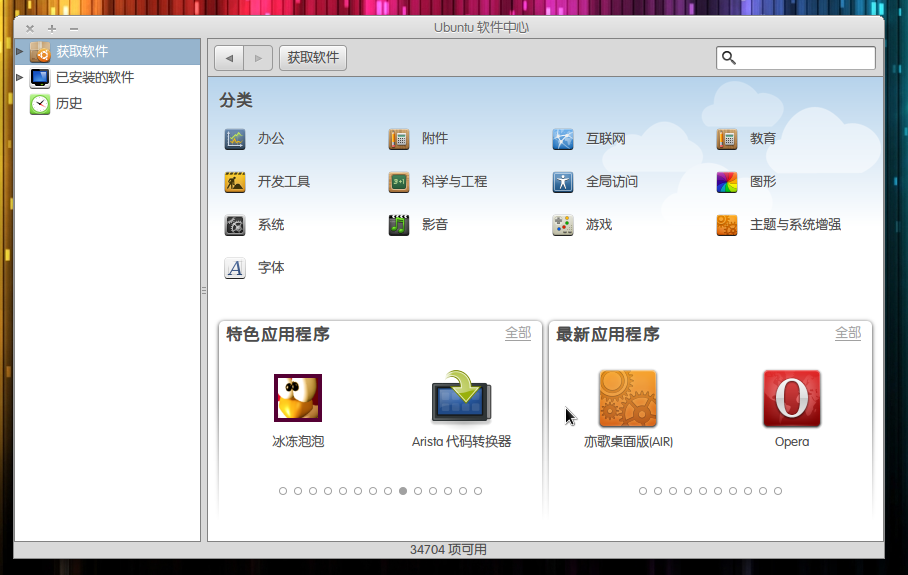Close the Ubuntu 软件中心 window
Viewport: 908px width, 575px height.
30,28
